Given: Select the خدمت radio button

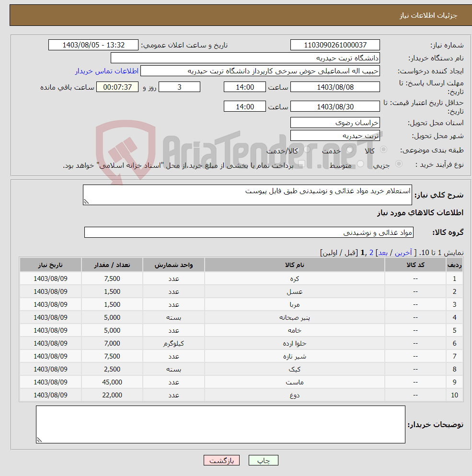Looking at the screenshot, I should (x=349, y=150).
